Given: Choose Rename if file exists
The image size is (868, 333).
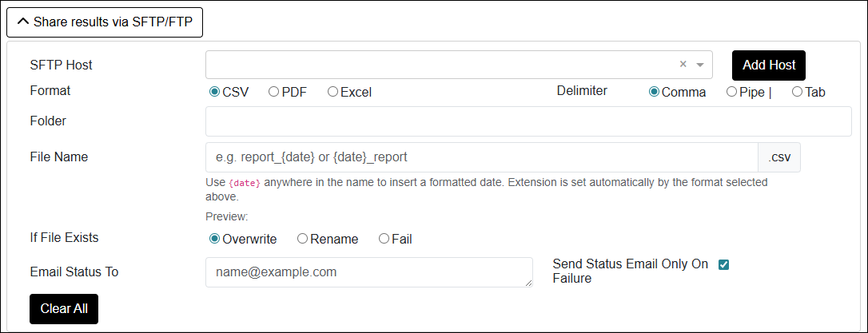Looking at the screenshot, I should [x=302, y=239].
